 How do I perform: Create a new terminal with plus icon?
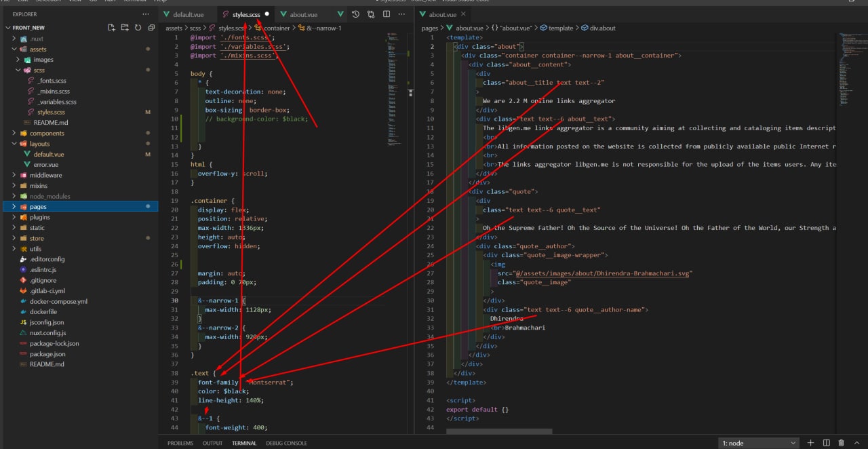(810, 443)
